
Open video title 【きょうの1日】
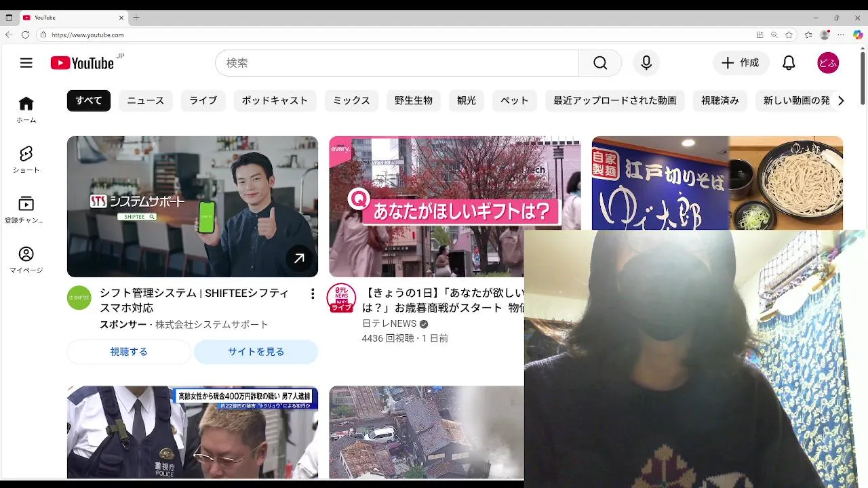tap(443, 300)
